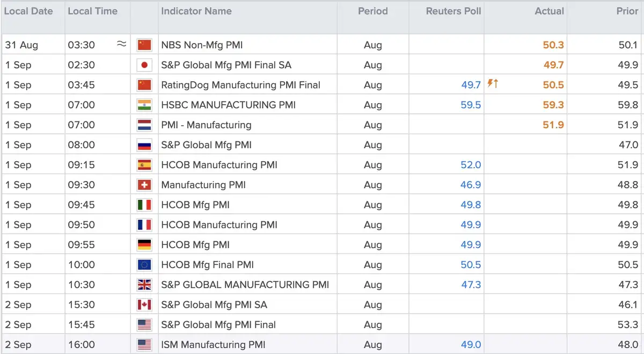
Task: Click the India flag beside HSBC MANUFACTURING PMI
Action: pyautogui.click(x=144, y=105)
